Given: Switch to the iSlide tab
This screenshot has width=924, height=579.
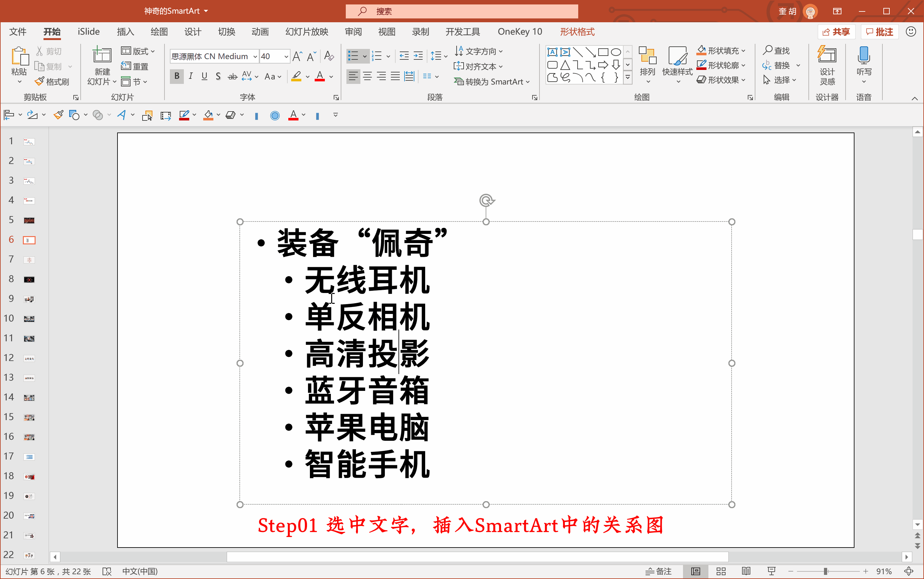Looking at the screenshot, I should coord(88,32).
